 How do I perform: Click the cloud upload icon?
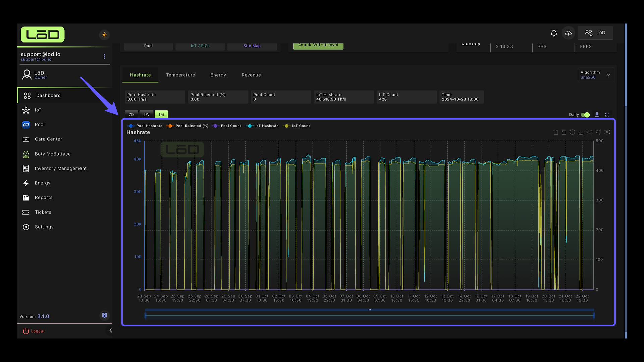(568, 33)
